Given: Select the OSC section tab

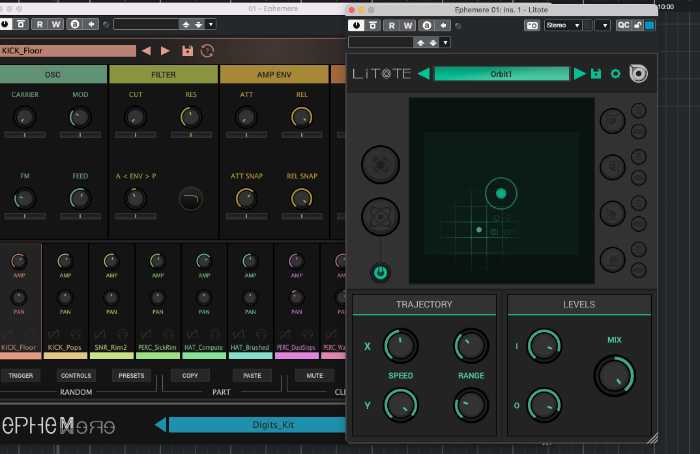Looking at the screenshot, I should [53, 75].
